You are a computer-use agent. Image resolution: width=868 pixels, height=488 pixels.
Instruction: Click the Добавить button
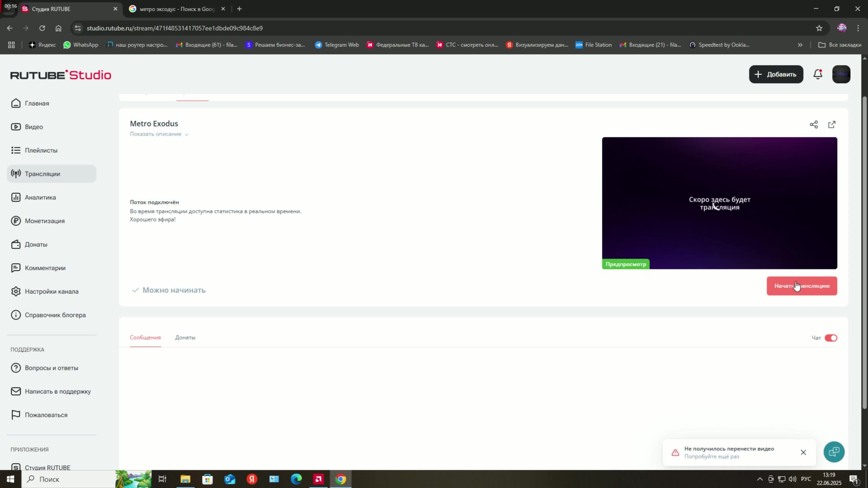coord(776,74)
